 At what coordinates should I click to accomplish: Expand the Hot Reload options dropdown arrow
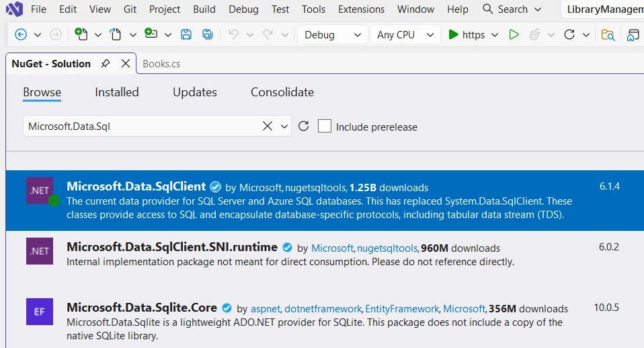point(551,35)
